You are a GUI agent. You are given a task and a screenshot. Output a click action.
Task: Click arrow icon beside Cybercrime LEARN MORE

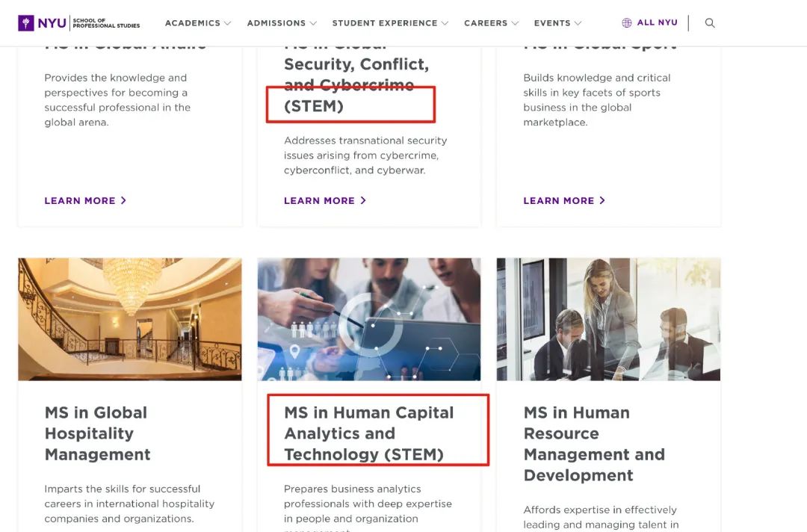tap(364, 200)
